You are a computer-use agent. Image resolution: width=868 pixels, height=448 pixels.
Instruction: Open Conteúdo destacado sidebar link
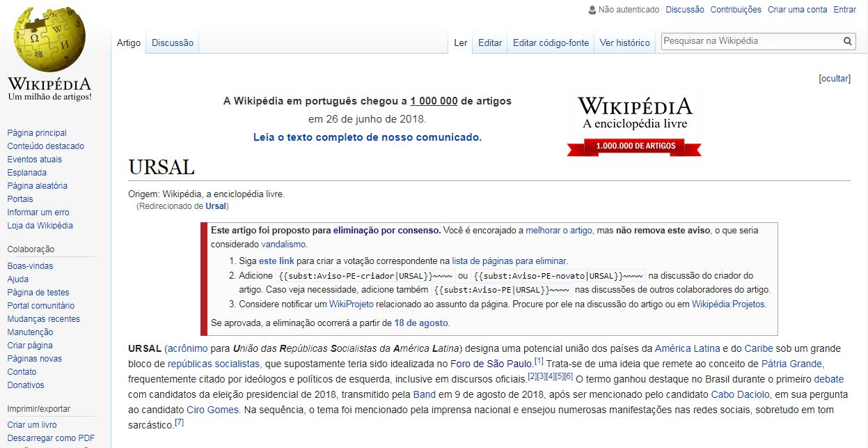click(46, 146)
